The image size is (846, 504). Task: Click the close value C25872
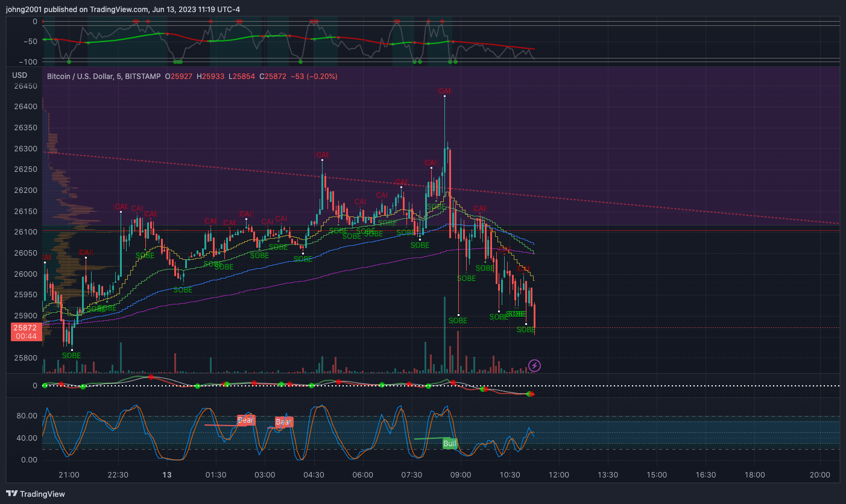pyautogui.click(x=274, y=77)
